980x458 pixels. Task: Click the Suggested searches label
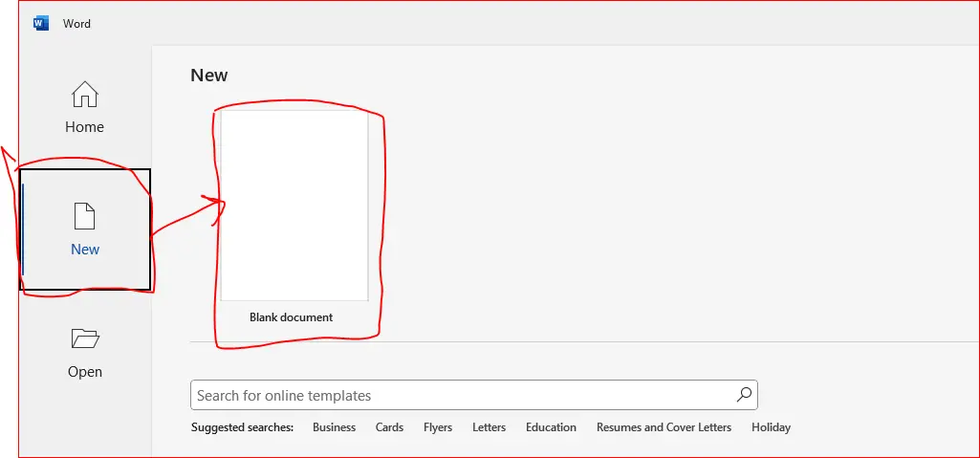click(x=243, y=427)
